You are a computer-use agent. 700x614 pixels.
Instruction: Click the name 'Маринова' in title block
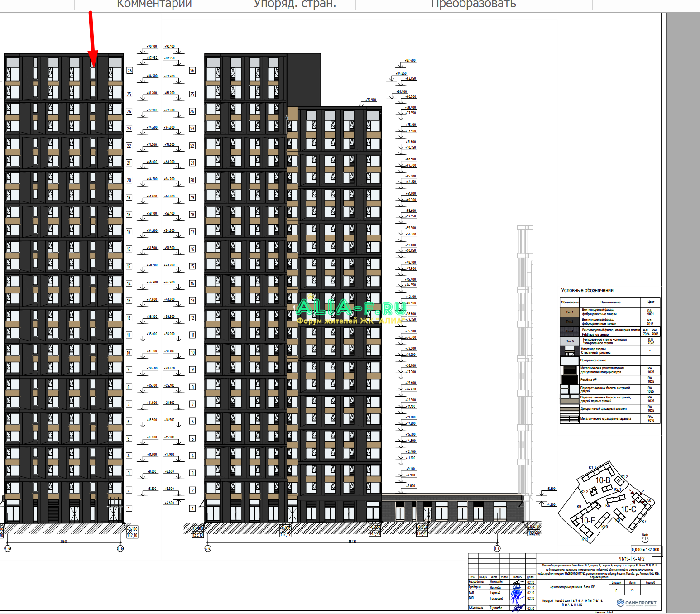point(496,582)
